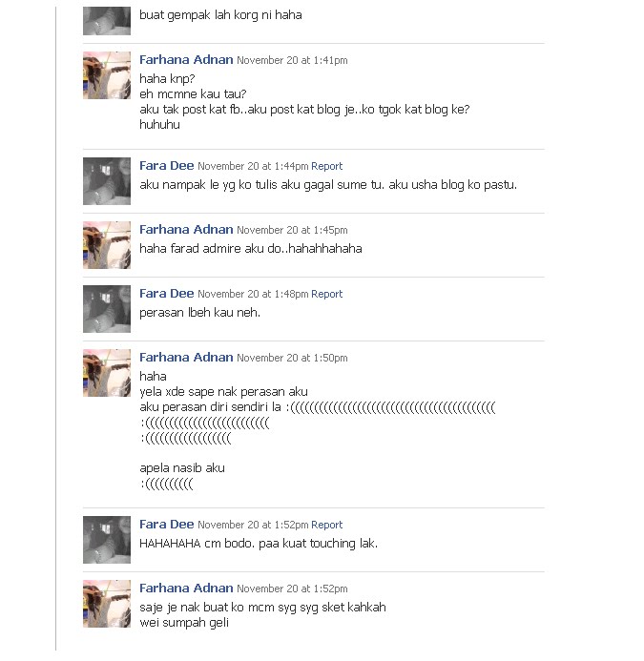Image resolution: width=644 pixels, height=661 pixels.
Task: Report Fara Dee's 1:44pm comment
Action: [327, 166]
